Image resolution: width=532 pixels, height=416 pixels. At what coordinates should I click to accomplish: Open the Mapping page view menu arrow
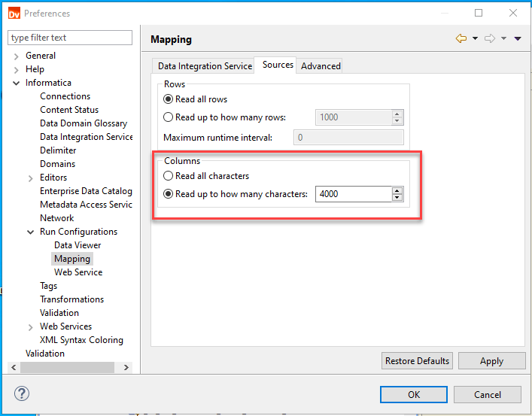point(518,38)
